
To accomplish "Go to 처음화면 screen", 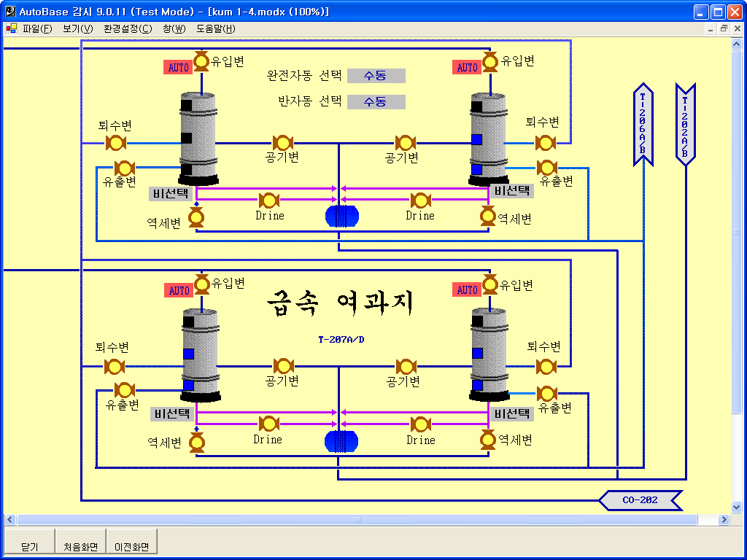I will (80, 546).
